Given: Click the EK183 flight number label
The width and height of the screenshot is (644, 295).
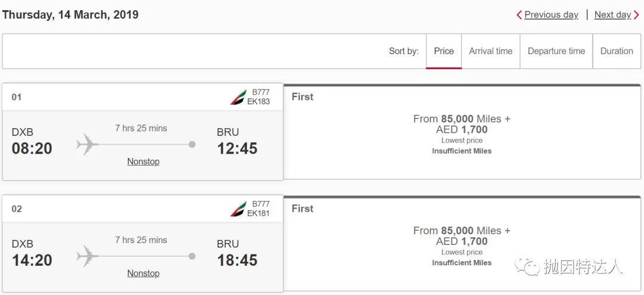Looking at the screenshot, I should 258,102.
